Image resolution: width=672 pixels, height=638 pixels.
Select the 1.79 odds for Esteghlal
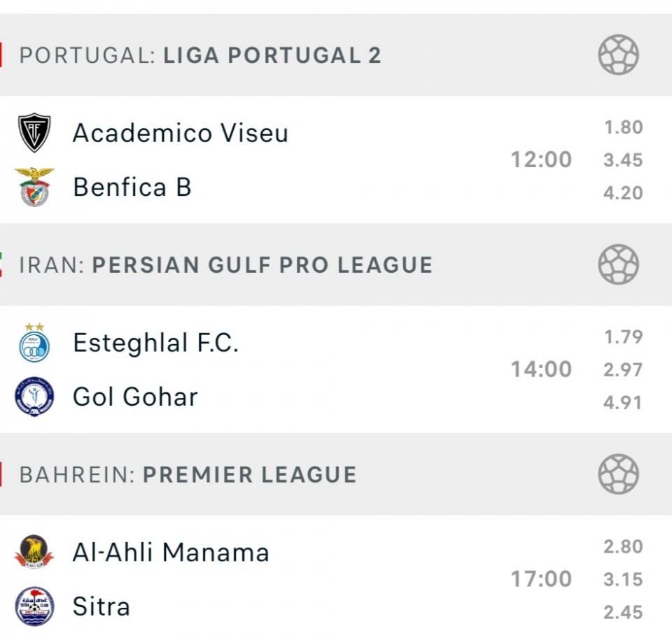623,337
